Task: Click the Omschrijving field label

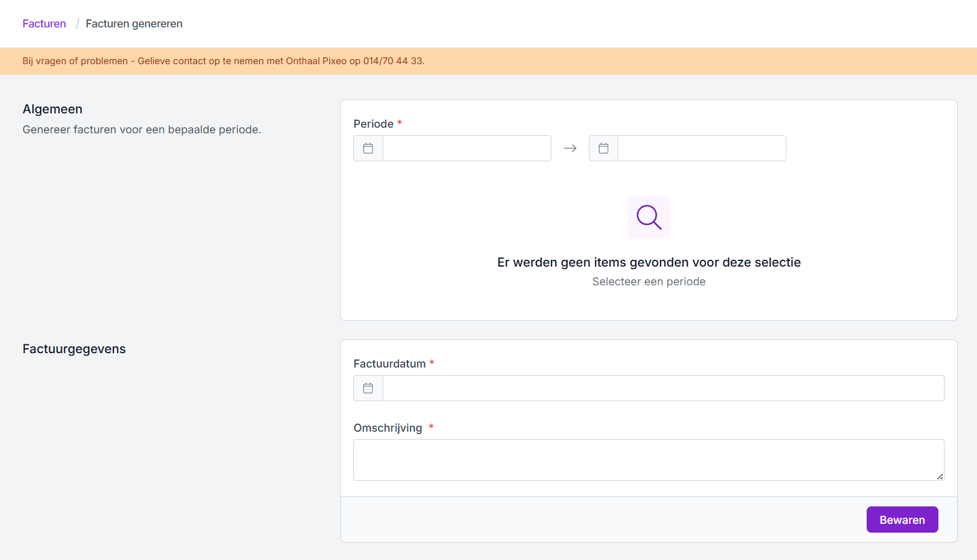Action: (388, 428)
